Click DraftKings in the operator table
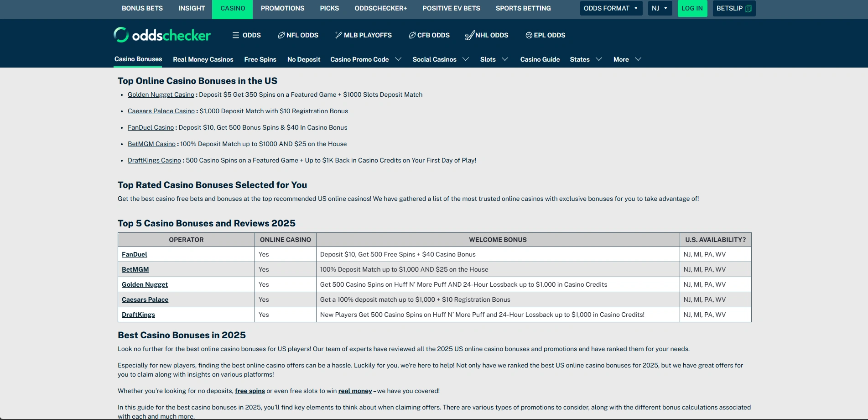868x420 pixels. tap(138, 315)
